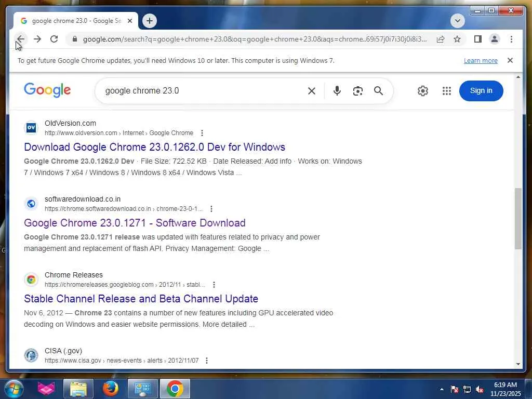
Task: Select the 'google chrome 23.0 - Google Search' tab
Action: [76, 21]
